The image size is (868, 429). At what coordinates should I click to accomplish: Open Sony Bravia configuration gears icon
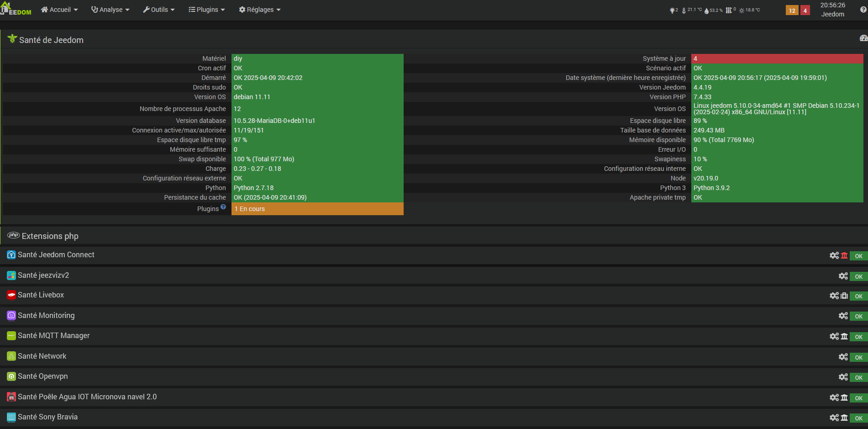[x=834, y=418]
